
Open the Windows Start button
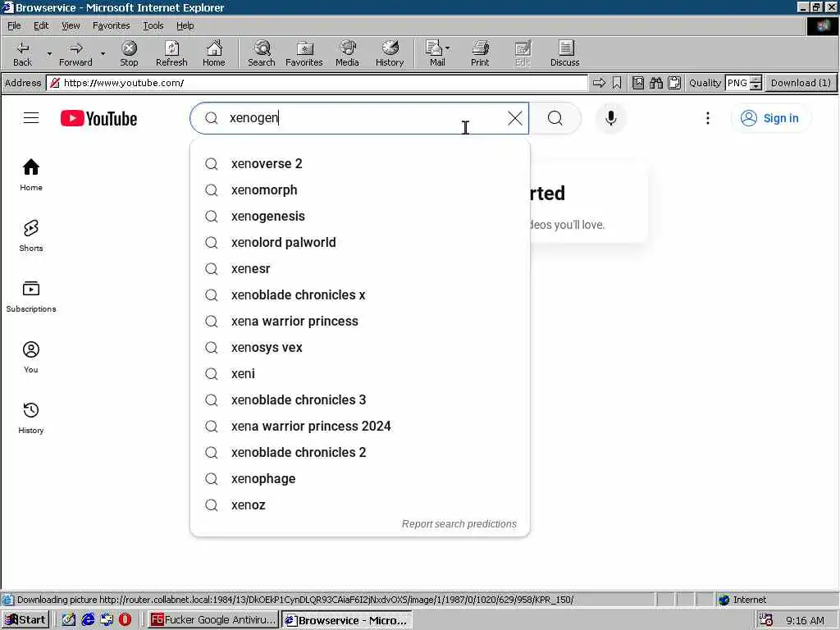pyautogui.click(x=25, y=620)
